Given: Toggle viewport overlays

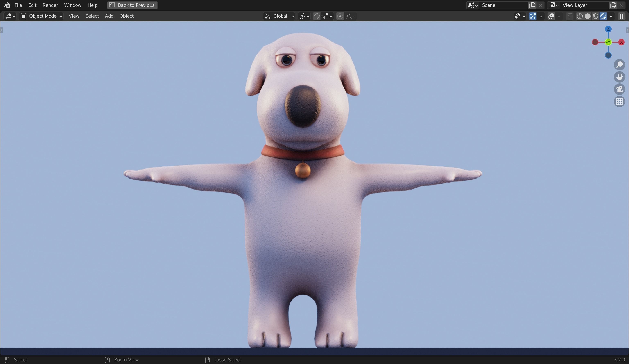Looking at the screenshot, I should (x=551, y=16).
